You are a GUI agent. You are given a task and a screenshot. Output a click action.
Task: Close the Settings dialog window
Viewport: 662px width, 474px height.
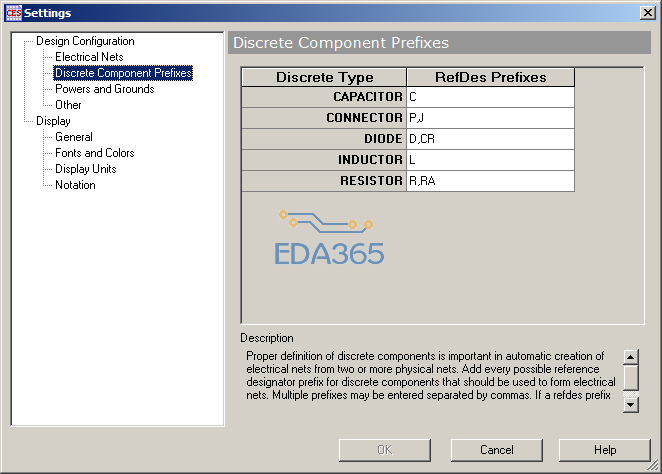(648, 11)
